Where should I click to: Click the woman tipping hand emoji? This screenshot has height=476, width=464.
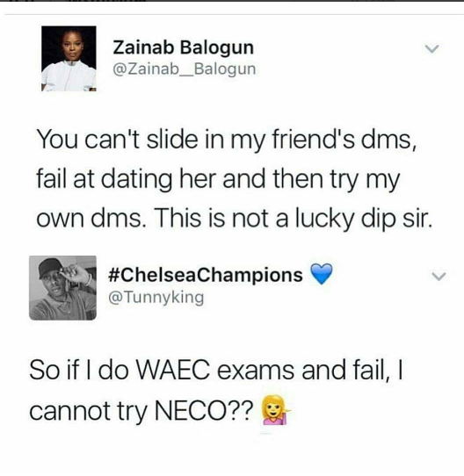point(276,410)
